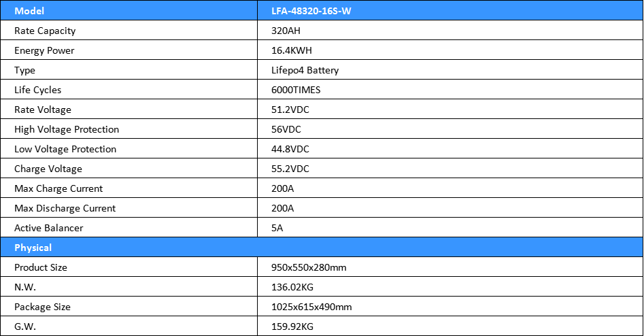Select the Max Charge Current label
The height and width of the screenshot is (336, 644).
(58, 188)
